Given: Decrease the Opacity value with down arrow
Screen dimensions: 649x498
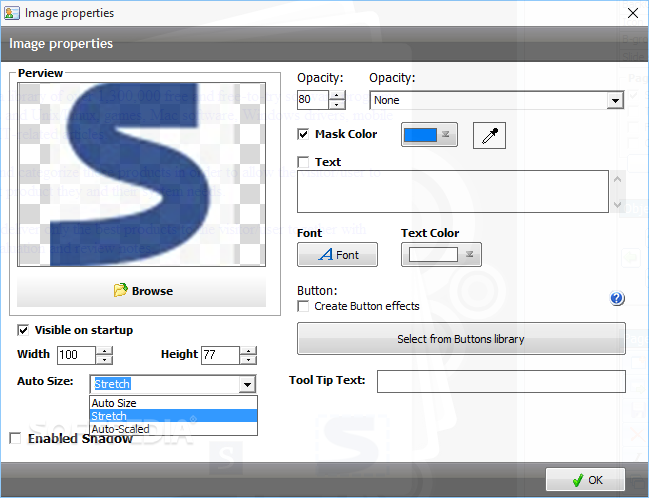Looking at the screenshot, I should (x=337, y=105).
